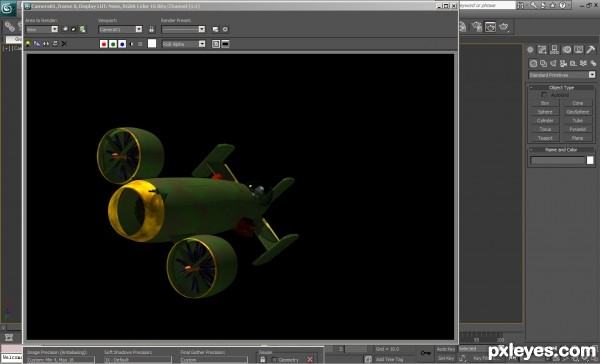Viewport: 600px width, 364px height.
Task: Open the Display command panel tab
Action: click(579, 49)
